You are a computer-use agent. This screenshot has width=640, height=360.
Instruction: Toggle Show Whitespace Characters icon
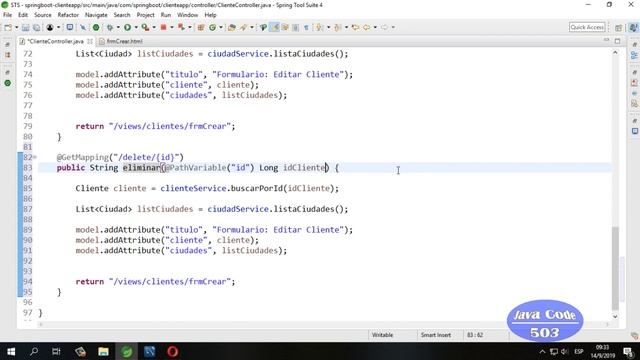pyautogui.click(x=306, y=27)
